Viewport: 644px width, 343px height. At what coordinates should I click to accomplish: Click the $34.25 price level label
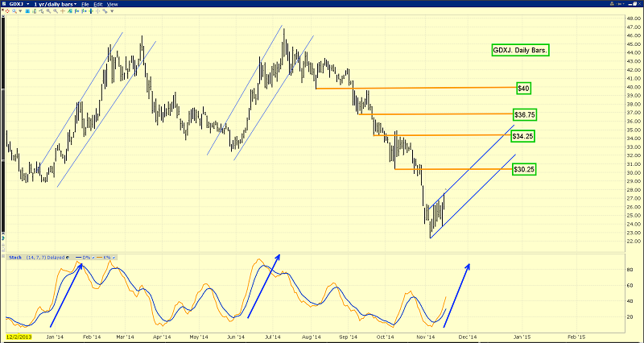click(522, 136)
